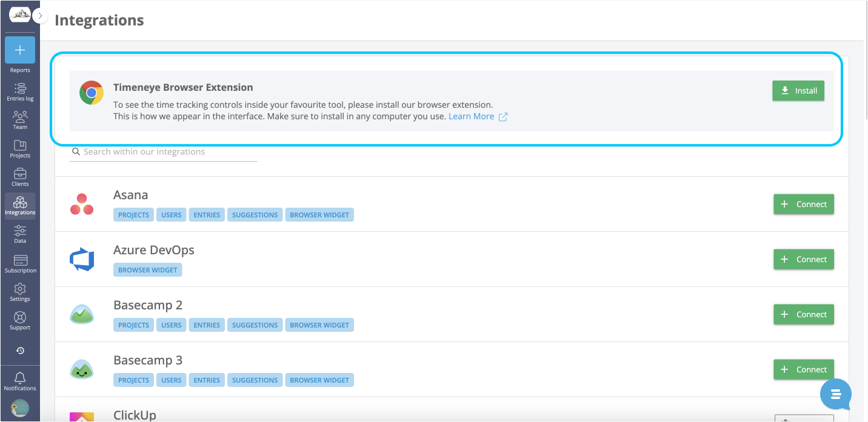Connect the Azure DevOps integration

(803, 259)
